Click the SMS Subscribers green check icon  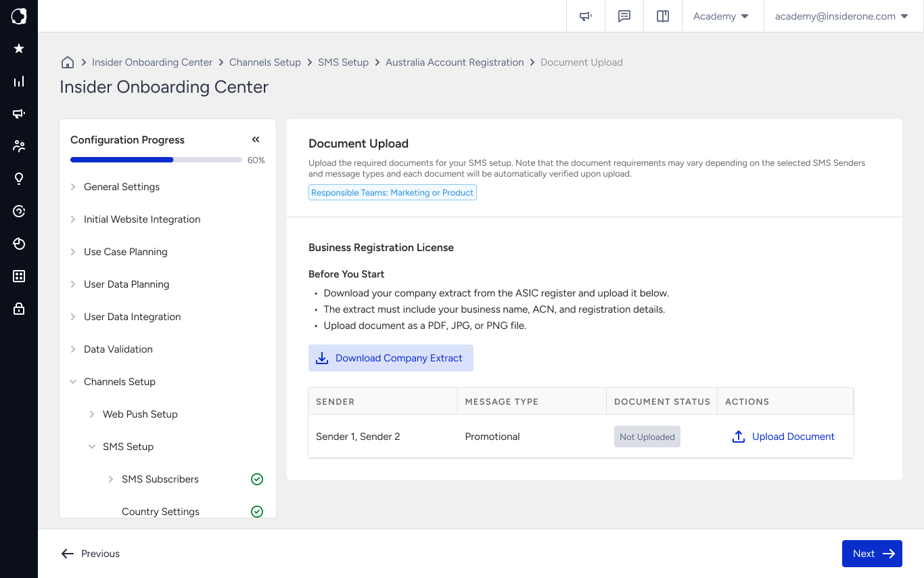pos(257,479)
